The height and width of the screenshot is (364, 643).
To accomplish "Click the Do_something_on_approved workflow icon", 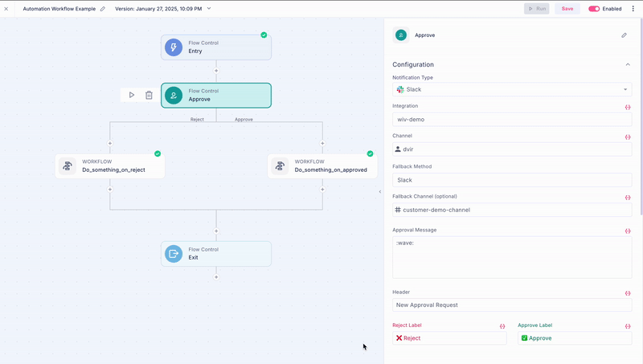I will tap(281, 166).
